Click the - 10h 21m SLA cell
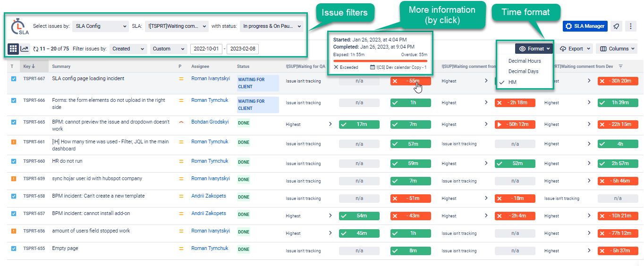This screenshot has height=266, width=644. [618, 216]
